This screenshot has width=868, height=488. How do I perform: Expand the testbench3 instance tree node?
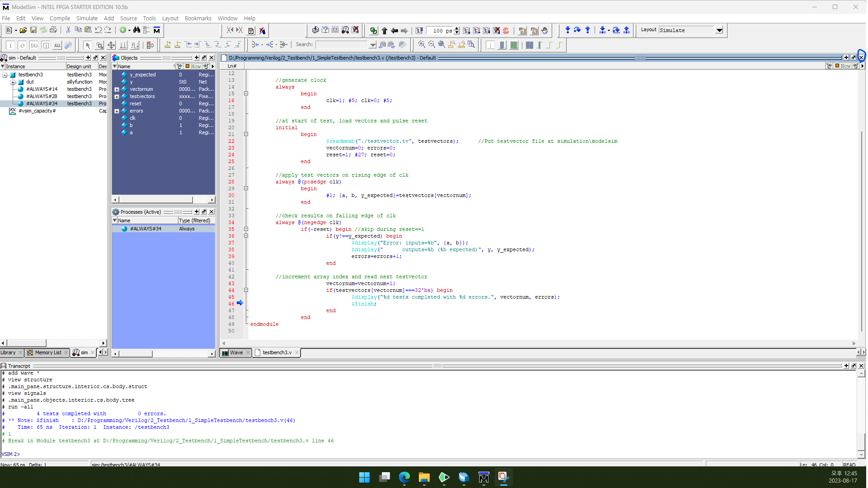(x=4, y=75)
